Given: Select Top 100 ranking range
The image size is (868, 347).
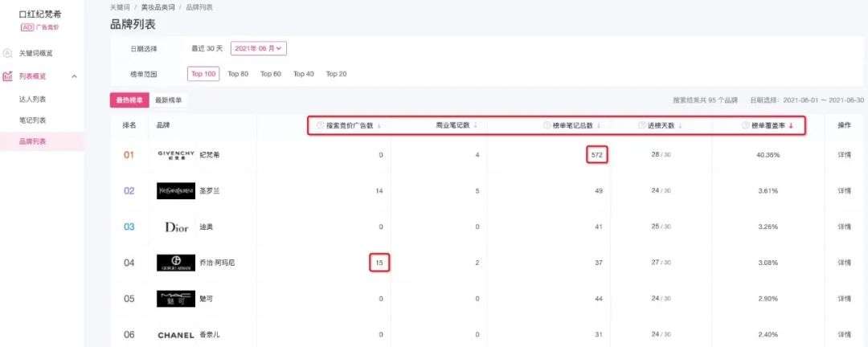Looking at the screenshot, I should pyautogui.click(x=203, y=74).
